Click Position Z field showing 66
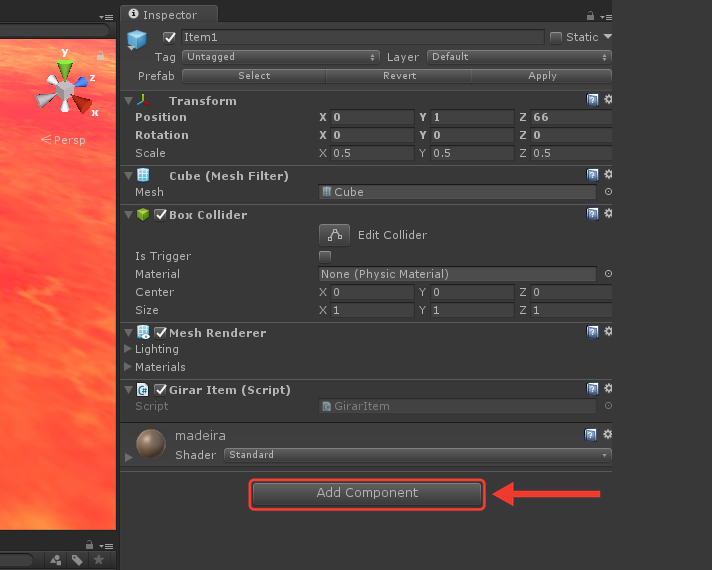Screen dimensions: 712x570 click(x=571, y=117)
